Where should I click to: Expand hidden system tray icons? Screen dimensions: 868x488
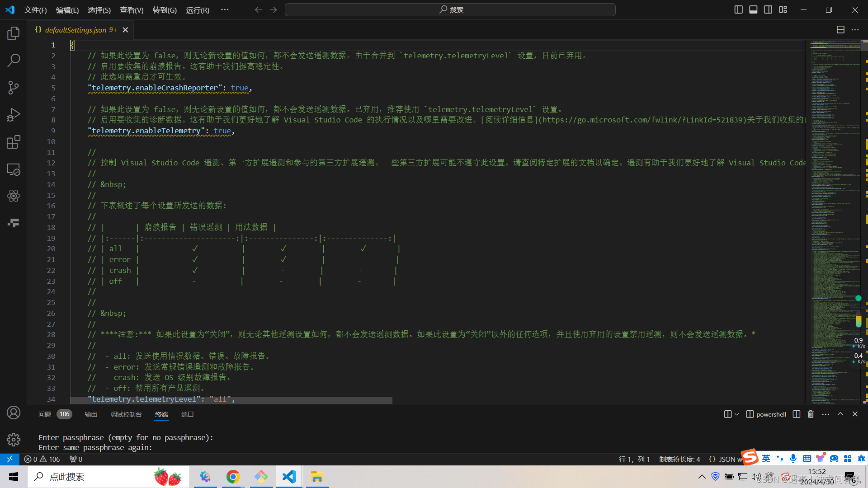click(702, 477)
